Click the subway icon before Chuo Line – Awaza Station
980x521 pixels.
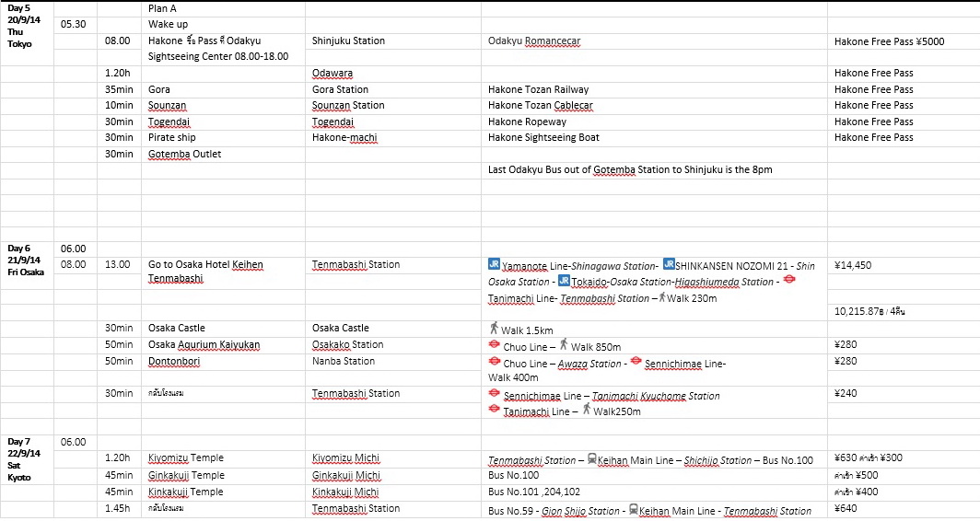[x=494, y=361]
